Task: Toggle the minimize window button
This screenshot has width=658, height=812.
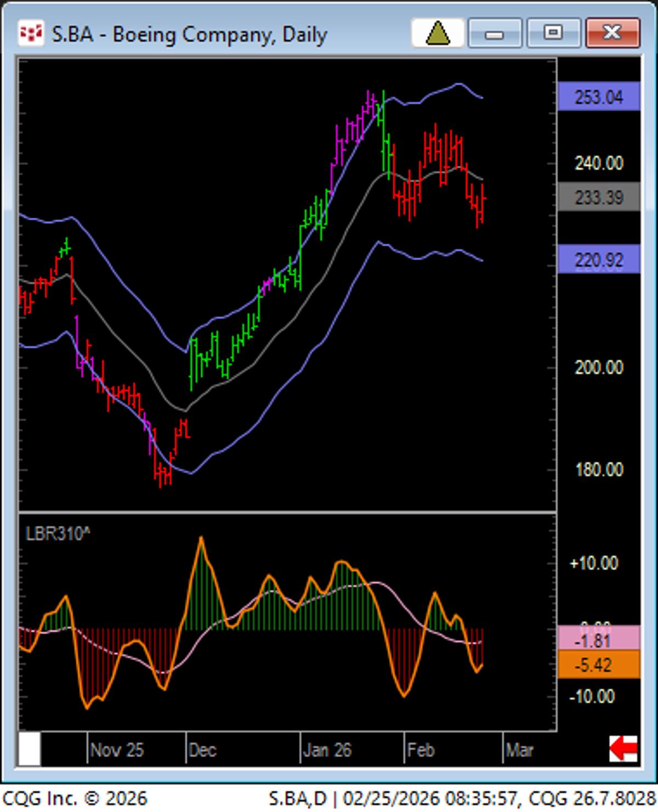Action: (x=495, y=33)
